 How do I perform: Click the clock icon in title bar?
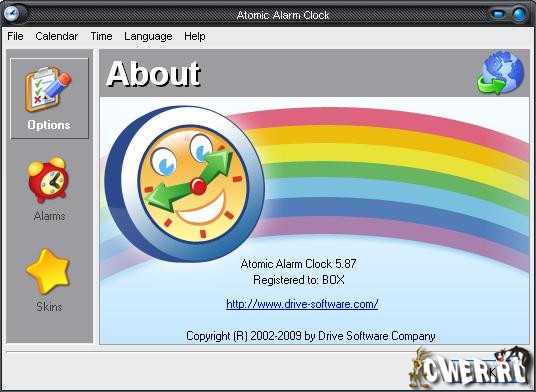point(12,14)
